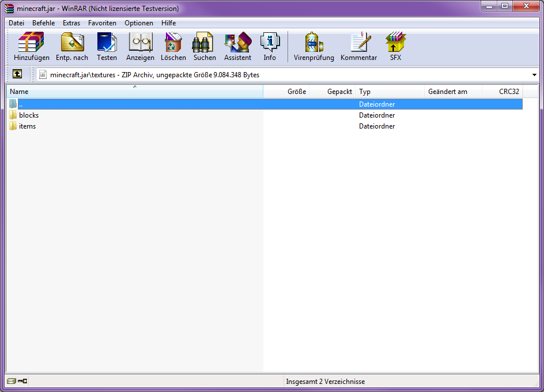Sort by the Typ column header
Screen dimensions: 544x392
tap(390, 91)
